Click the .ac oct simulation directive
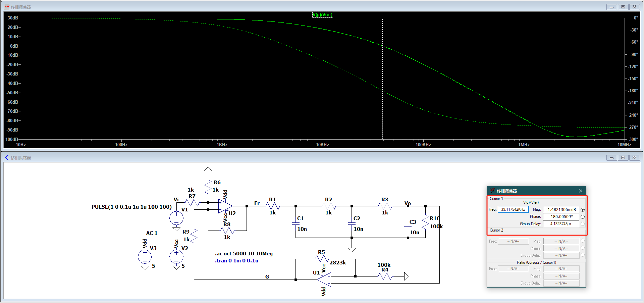This screenshot has width=644, height=303. (244, 254)
